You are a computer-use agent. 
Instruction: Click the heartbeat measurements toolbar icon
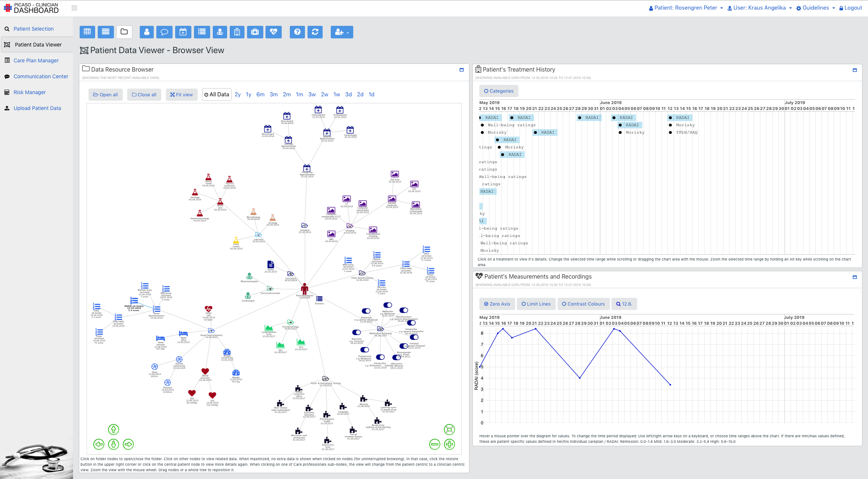click(273, 32)
